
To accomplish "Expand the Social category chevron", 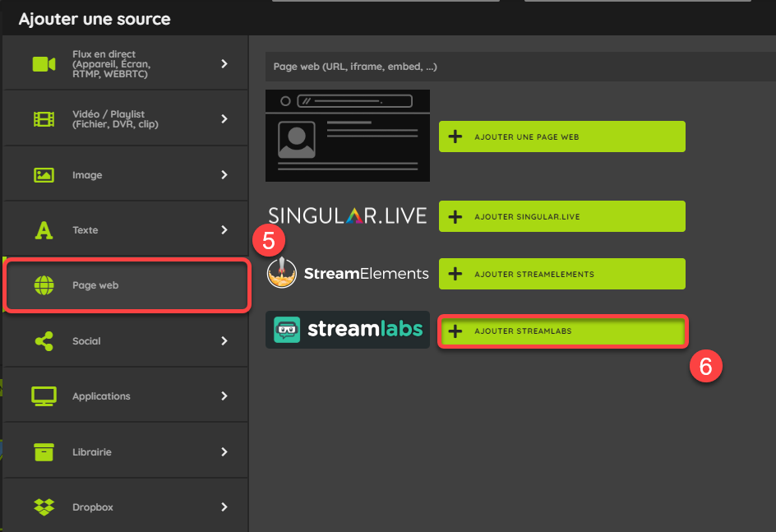I will 224,340.
